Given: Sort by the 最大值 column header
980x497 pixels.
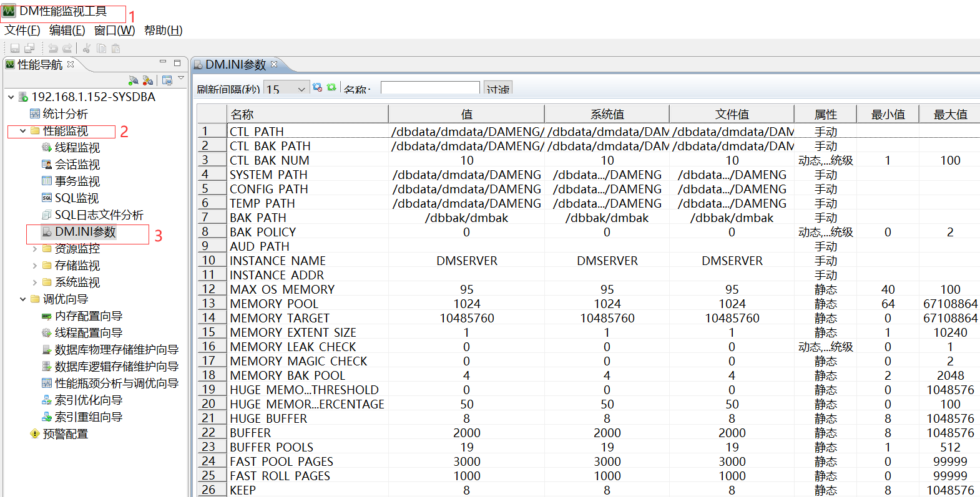Looking at the screenshot, I should click(x=949, y=114).
